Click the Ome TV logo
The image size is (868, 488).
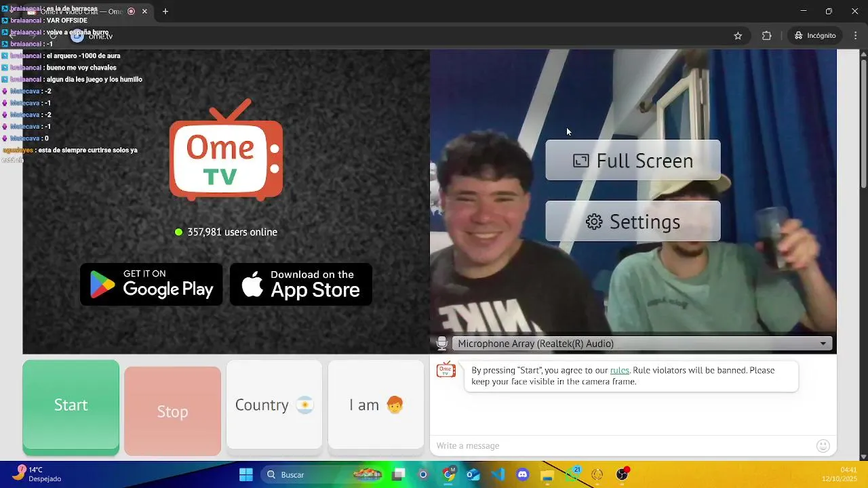tap(226, 150)
